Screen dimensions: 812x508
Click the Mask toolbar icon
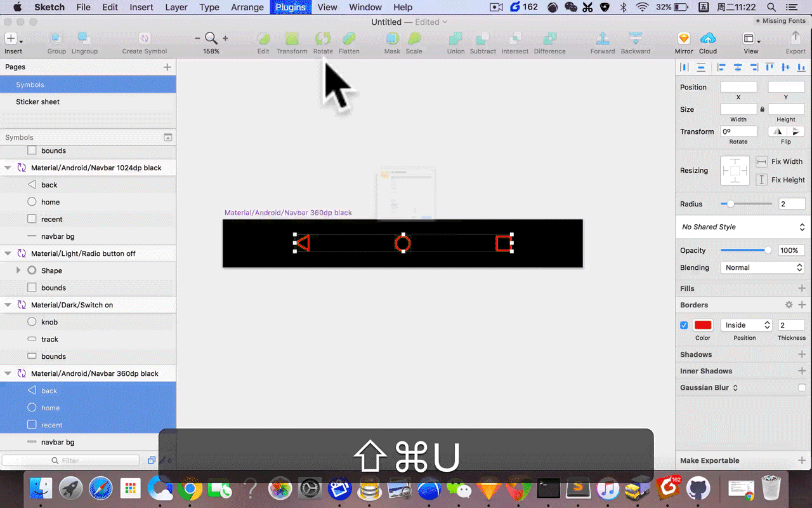pyautogui.click(x=392, y=39)
